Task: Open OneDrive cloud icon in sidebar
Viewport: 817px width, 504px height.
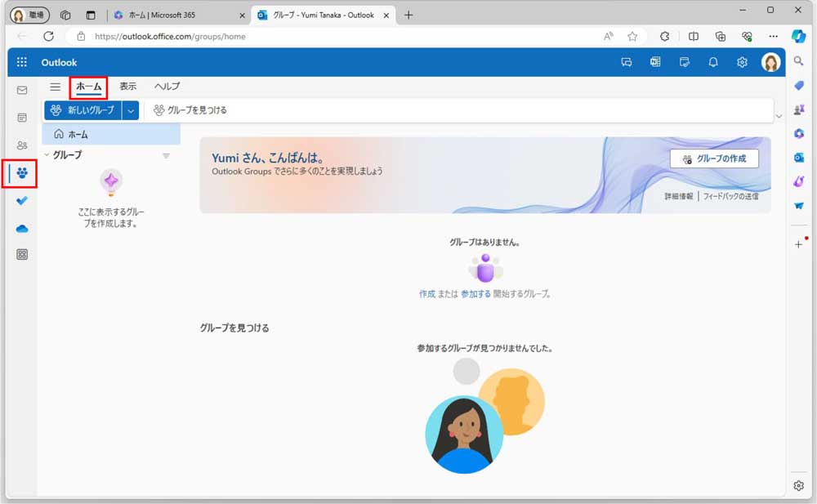Action: click(22, 229)
